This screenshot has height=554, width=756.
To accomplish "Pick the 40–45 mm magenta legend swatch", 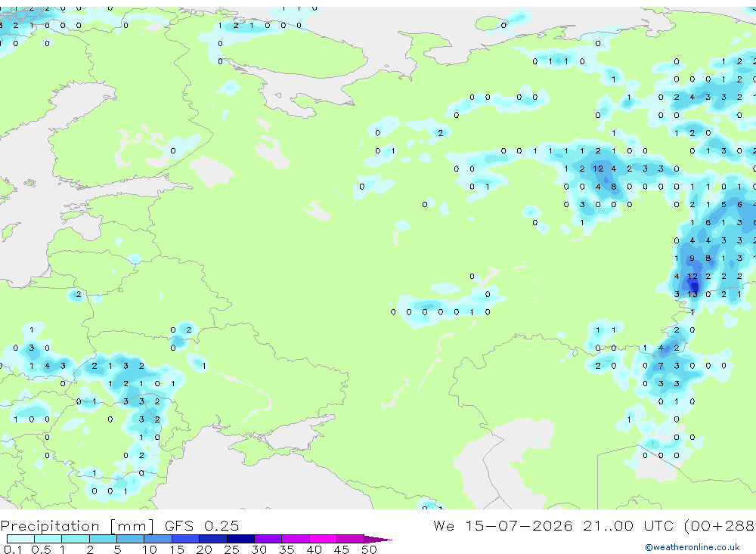I will 323,539.
